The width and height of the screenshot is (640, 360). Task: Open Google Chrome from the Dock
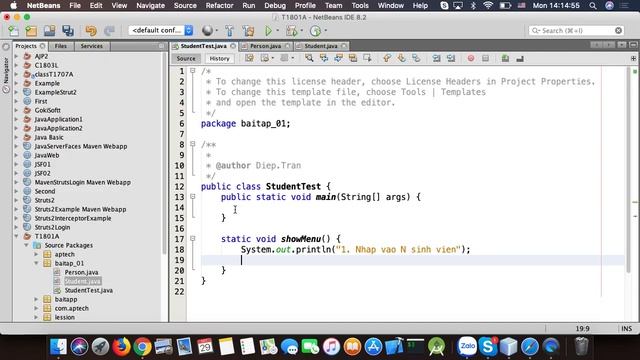142,347
